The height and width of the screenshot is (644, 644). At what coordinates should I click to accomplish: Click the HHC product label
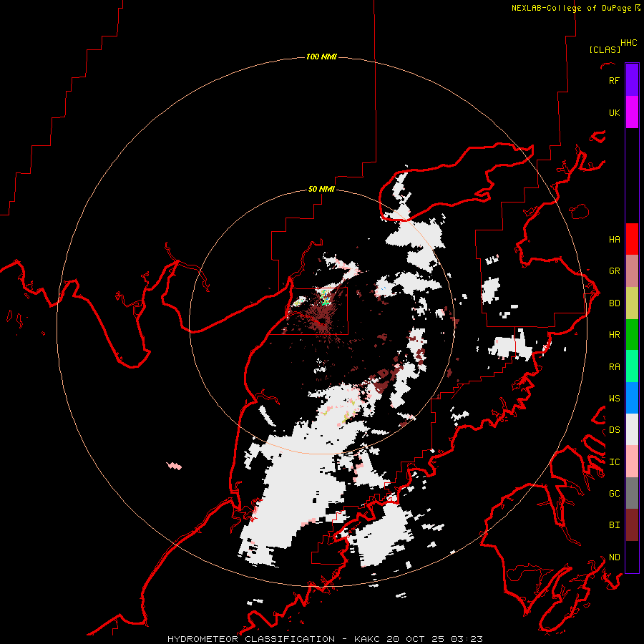(x=628, y=43)
